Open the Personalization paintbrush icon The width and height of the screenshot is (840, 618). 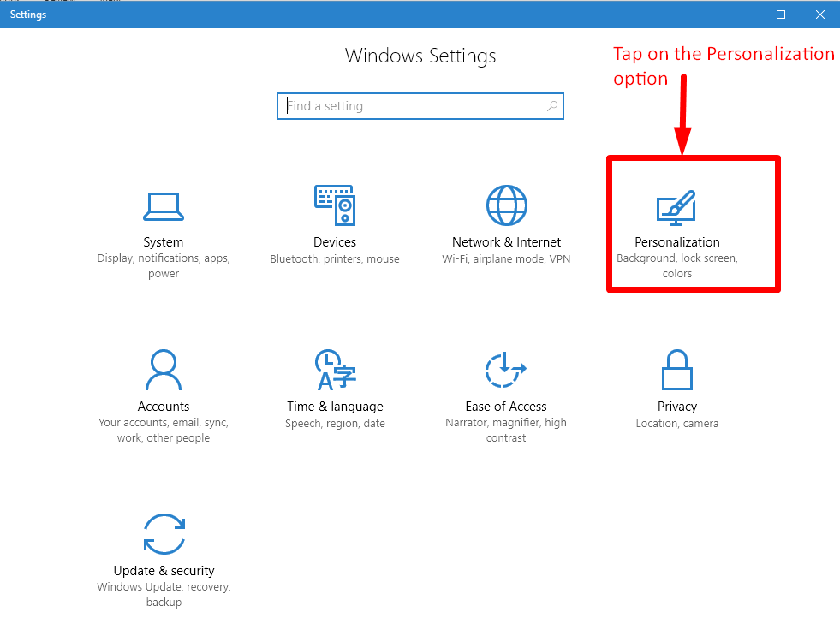point(676,208)
